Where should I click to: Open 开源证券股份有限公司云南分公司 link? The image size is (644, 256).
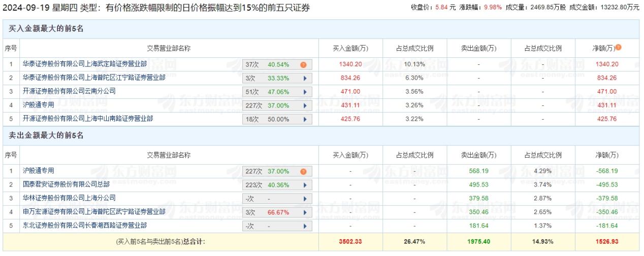(69, 92)
